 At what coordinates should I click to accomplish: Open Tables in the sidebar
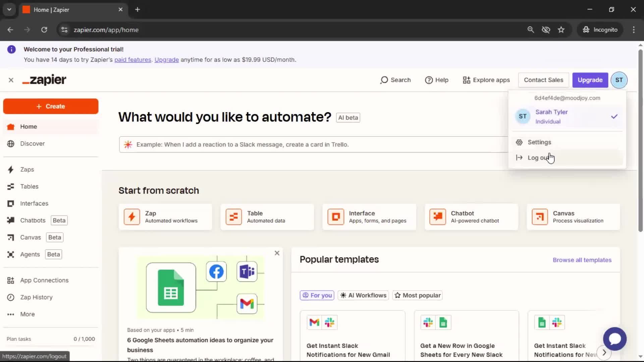(x=29, y=186)
